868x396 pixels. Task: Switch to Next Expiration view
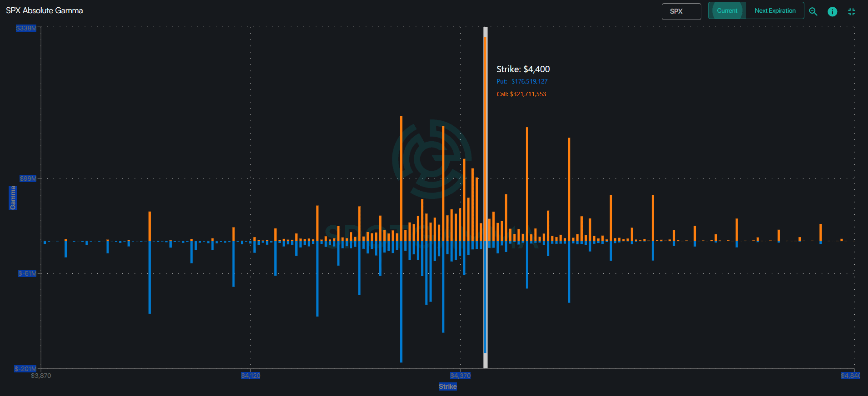775,10
